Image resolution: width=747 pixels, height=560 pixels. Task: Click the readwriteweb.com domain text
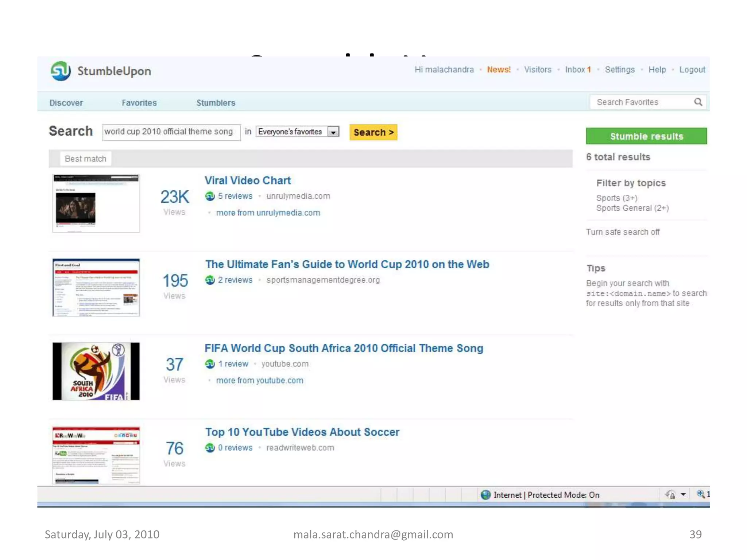pos(300,448)
